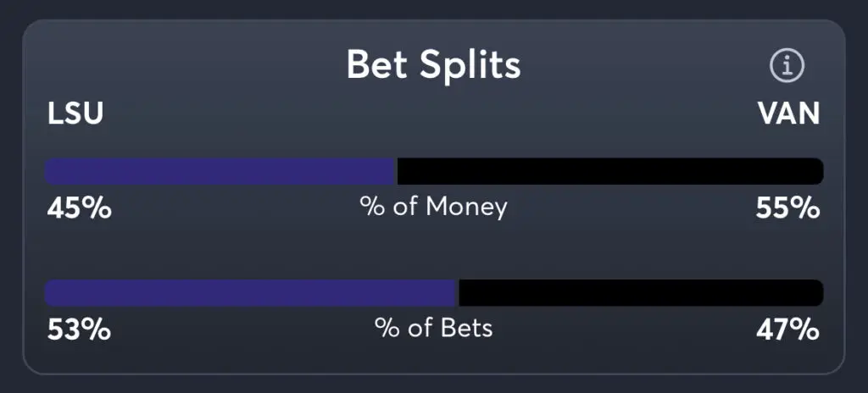Image resolution: width=868 pixels, height=393 pixels.
Task: Click the purple-black split point on the money bar
Action: [397, 171]
